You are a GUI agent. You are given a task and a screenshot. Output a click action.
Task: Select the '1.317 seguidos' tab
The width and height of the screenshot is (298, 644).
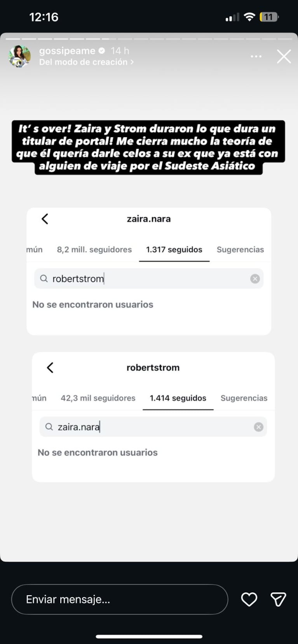174,250
